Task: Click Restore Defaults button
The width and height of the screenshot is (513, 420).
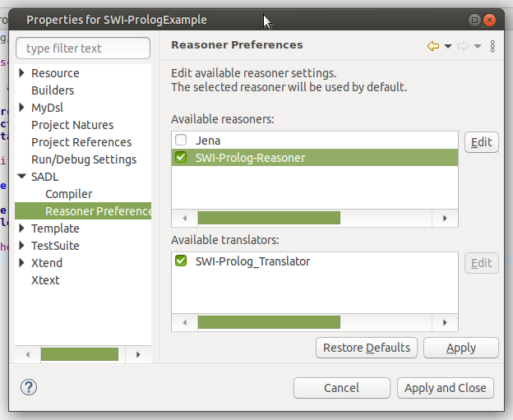Action: (367, 348)
